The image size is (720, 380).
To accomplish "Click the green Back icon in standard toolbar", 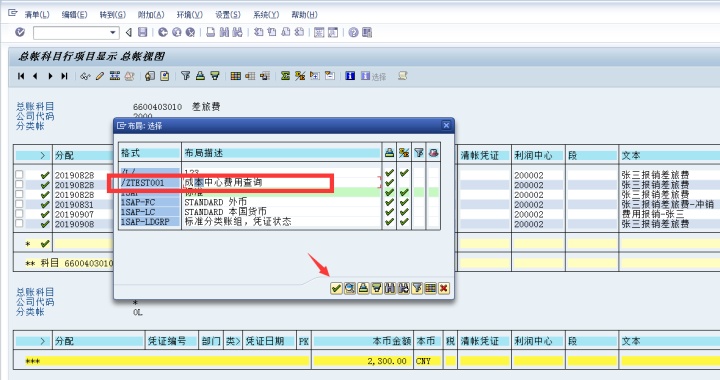I will coord(163,32).
